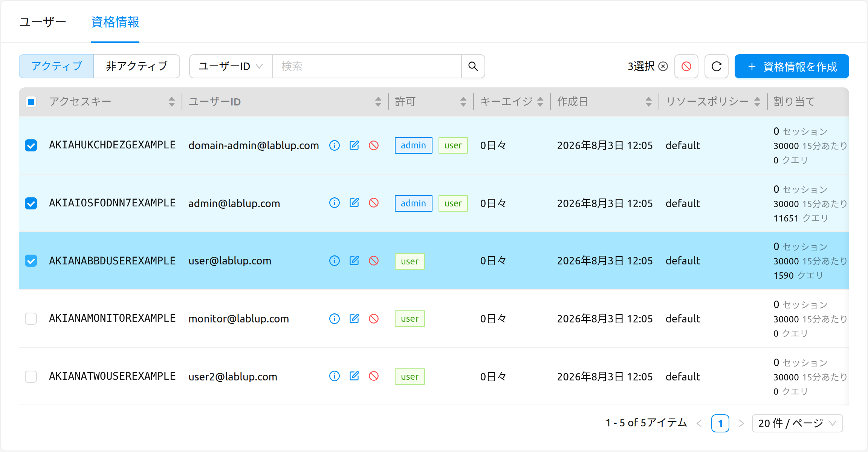Deactivate the user2@lablup.com credential
The width and height of the screenshot is (868, 452).
[374, 376]
